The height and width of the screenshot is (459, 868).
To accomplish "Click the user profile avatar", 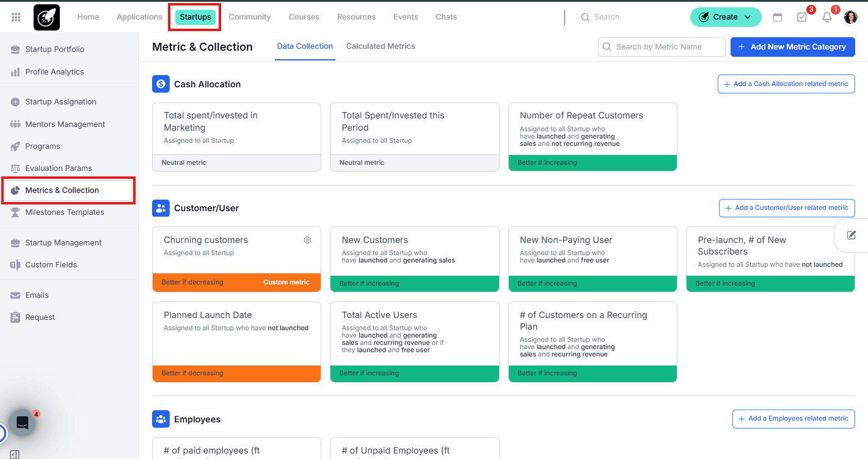I will [x=851, y=17].
